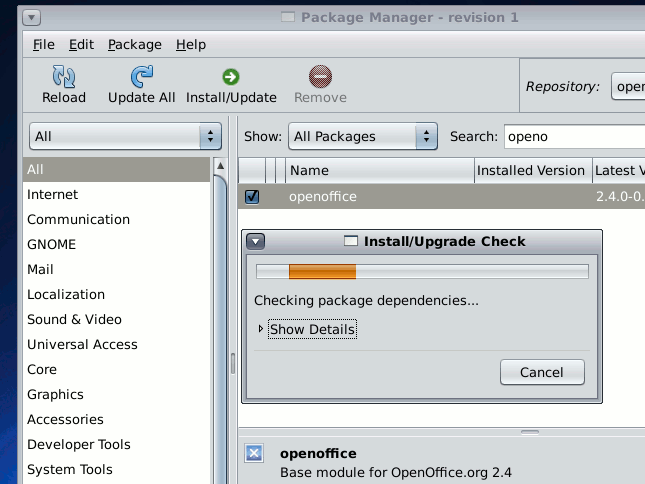Open the Package Manager window menu arrow
645x484 pixels.
tap(31, 18)
